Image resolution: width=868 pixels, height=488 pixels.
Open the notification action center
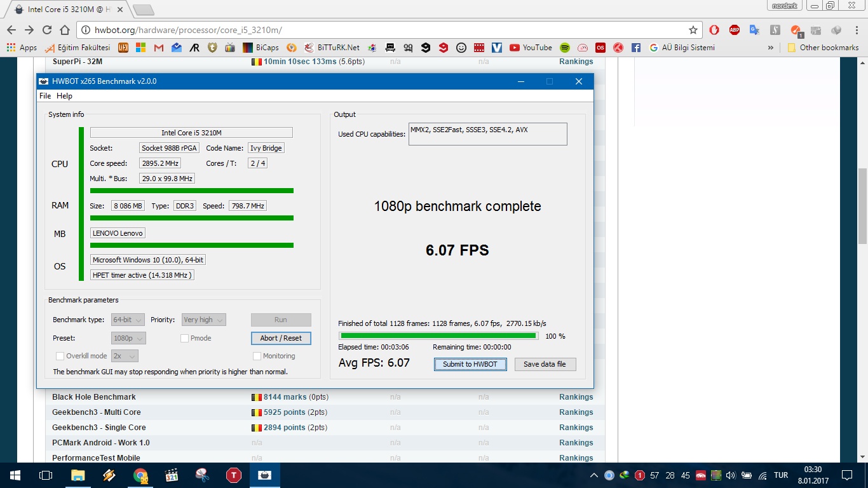[x=847, y=475]
